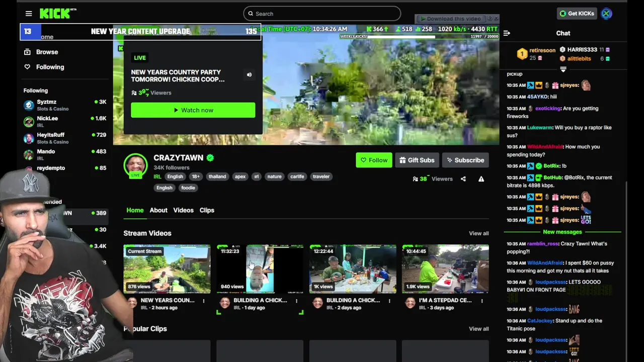644x362 pixels.
Task: Collapse the chat panel arrow
Action: [507, 33]
